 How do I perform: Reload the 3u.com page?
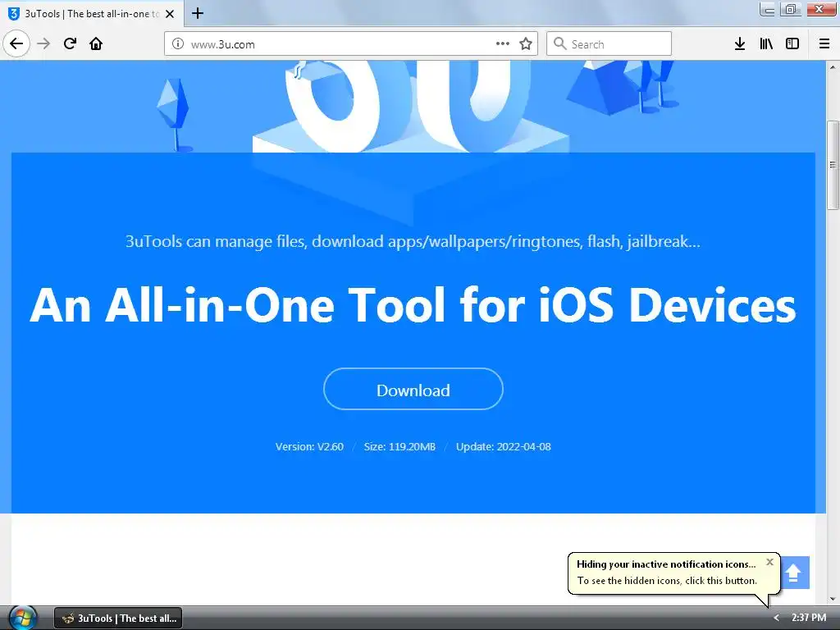click(70, 43)
